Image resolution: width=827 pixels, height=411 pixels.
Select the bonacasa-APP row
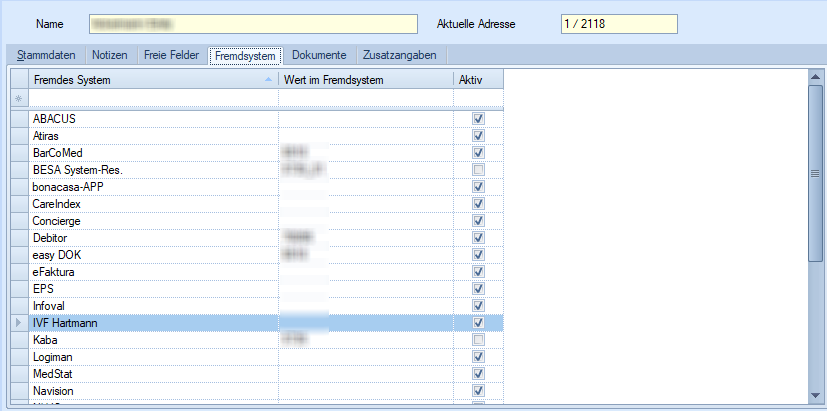click(257, 187)
